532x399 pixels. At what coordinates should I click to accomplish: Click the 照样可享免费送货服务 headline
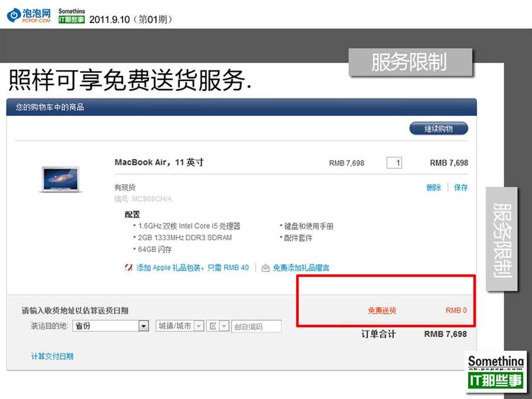point(129,80)
